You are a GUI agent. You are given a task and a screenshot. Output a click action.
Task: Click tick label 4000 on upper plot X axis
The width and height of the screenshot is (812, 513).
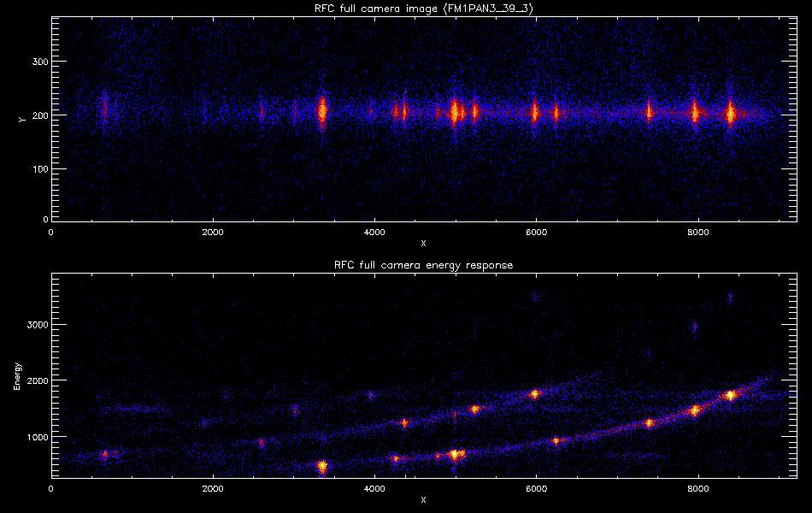[x=374, y=232]
